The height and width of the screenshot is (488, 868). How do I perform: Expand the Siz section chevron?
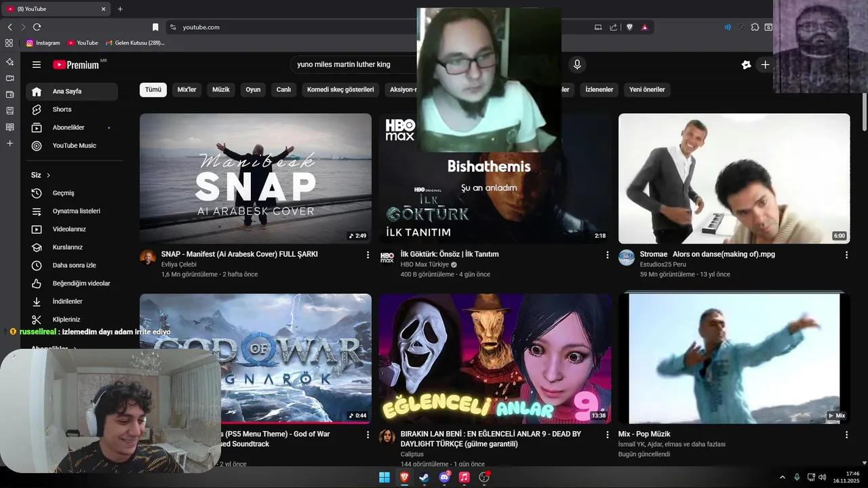pos(49,175)
